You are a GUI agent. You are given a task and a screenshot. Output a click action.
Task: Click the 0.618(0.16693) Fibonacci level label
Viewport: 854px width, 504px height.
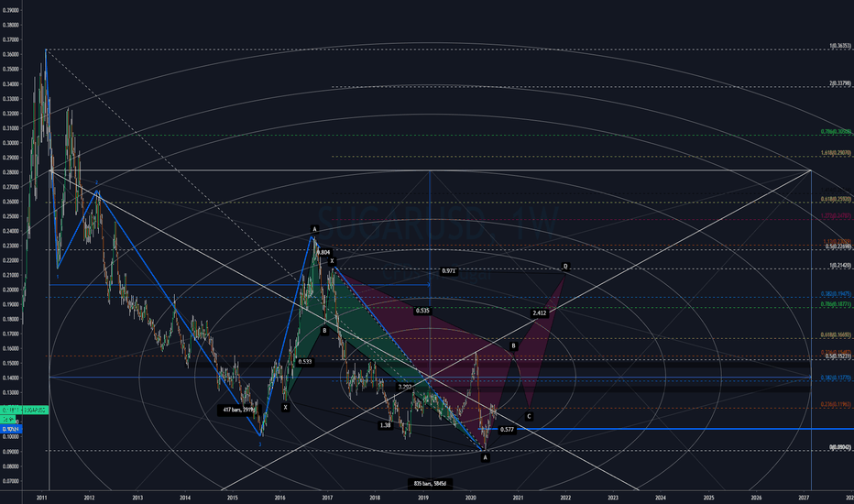(836, 335)
